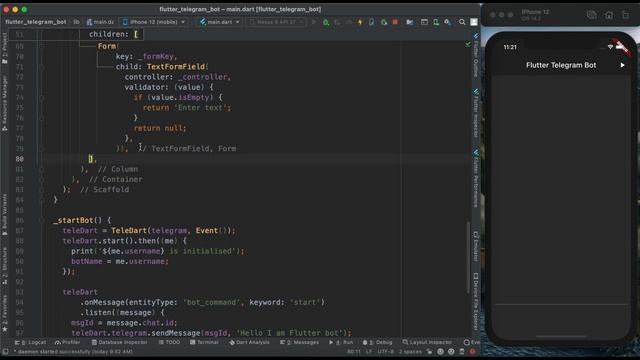The height and width of the screenshot is (360, 640).
Task: Click the AVD Manager phone icon in toolbar
Action: click(x=436, y=22)
